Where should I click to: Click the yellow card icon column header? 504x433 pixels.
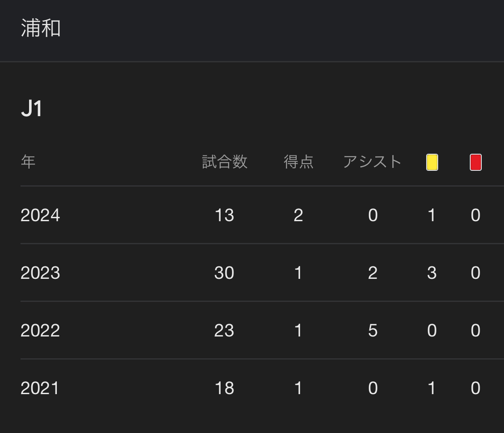432,162
